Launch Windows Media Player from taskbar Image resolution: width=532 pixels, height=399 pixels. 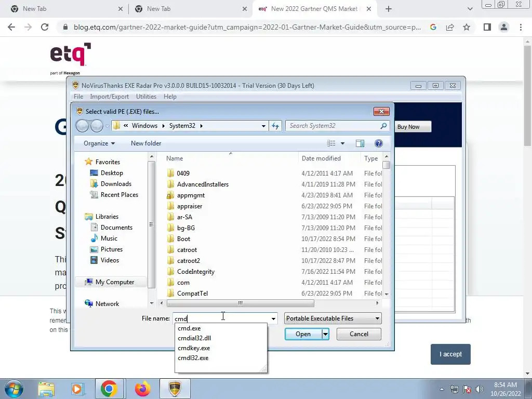point(77,389)
